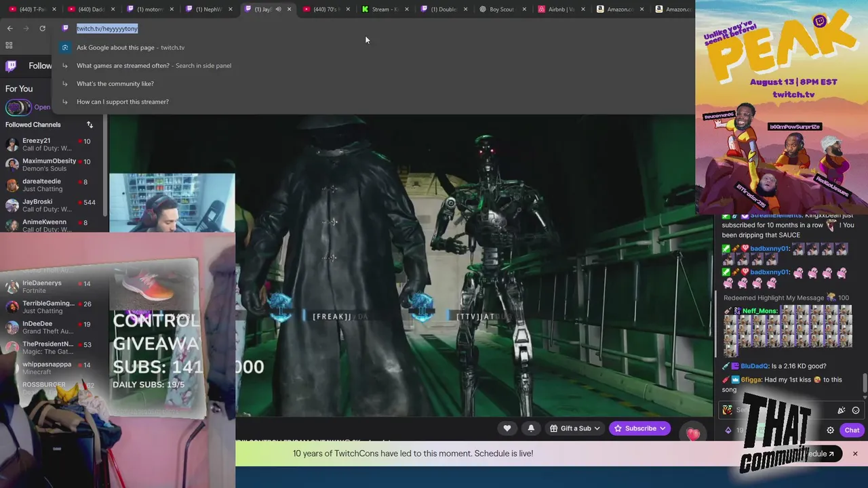Click the chat panel scrollbar

(x=865, y=383)
